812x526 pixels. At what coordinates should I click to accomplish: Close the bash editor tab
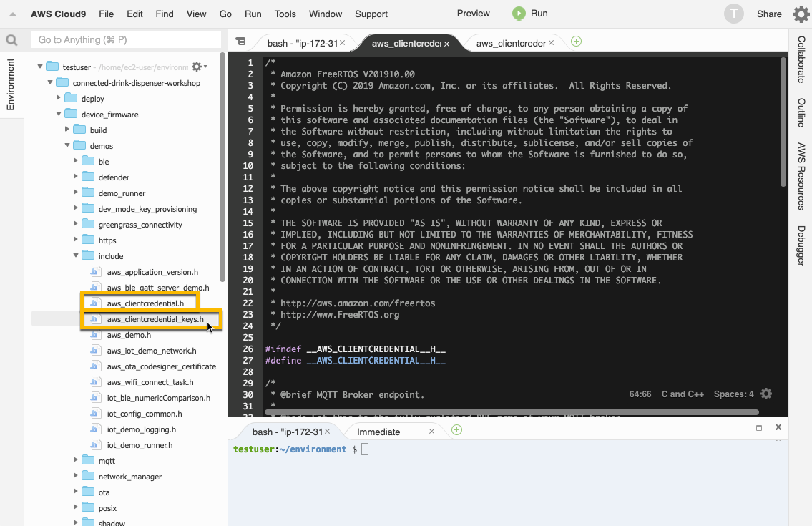click(342, 43)
